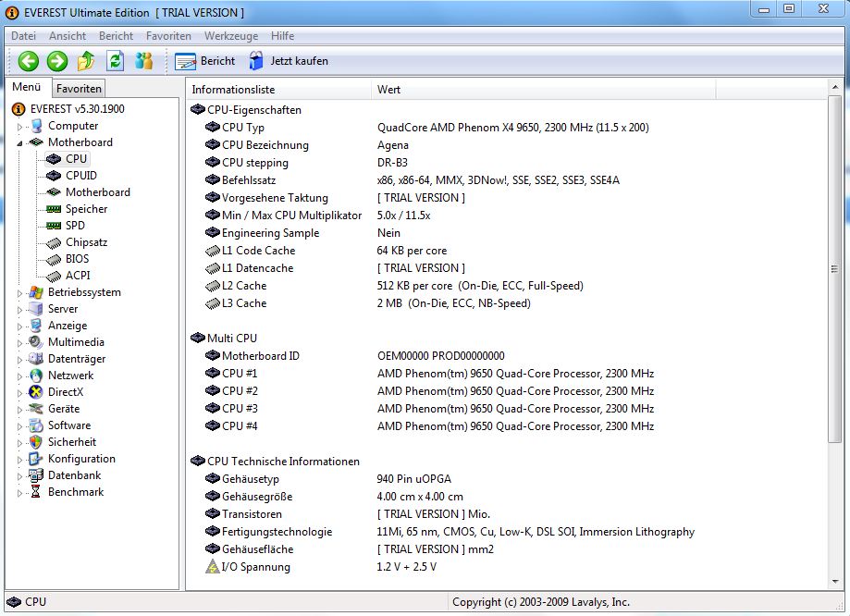Click the vertical scrollbar thumb
Viewport: 850px width, 616px height.
click(x=835, y=268)
